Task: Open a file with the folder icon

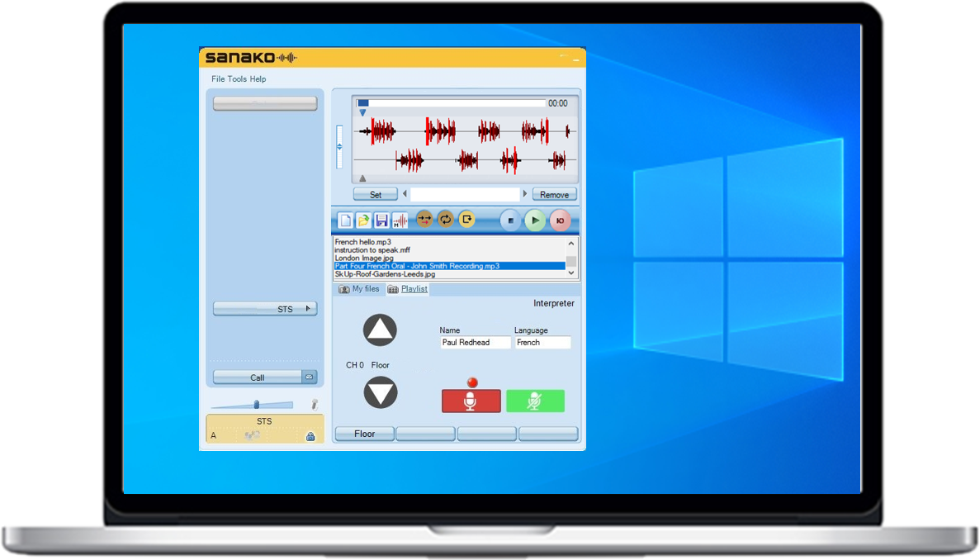Action: click(x=363, y=221)
